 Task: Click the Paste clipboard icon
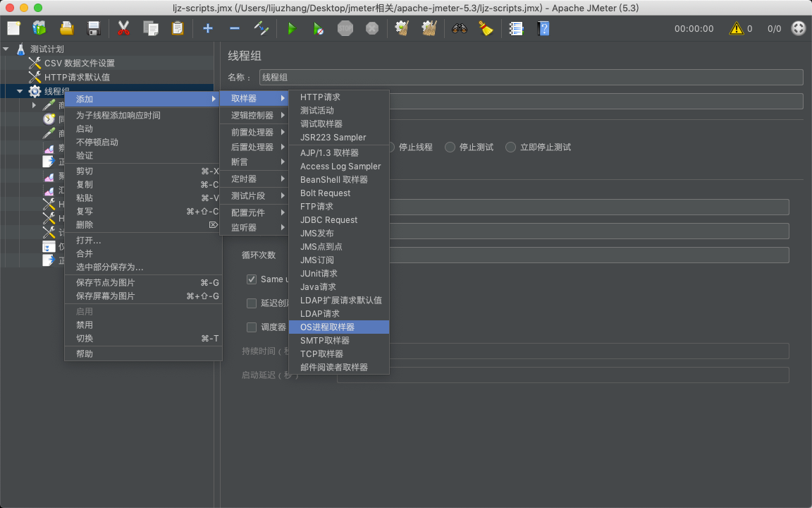[177, 28]
